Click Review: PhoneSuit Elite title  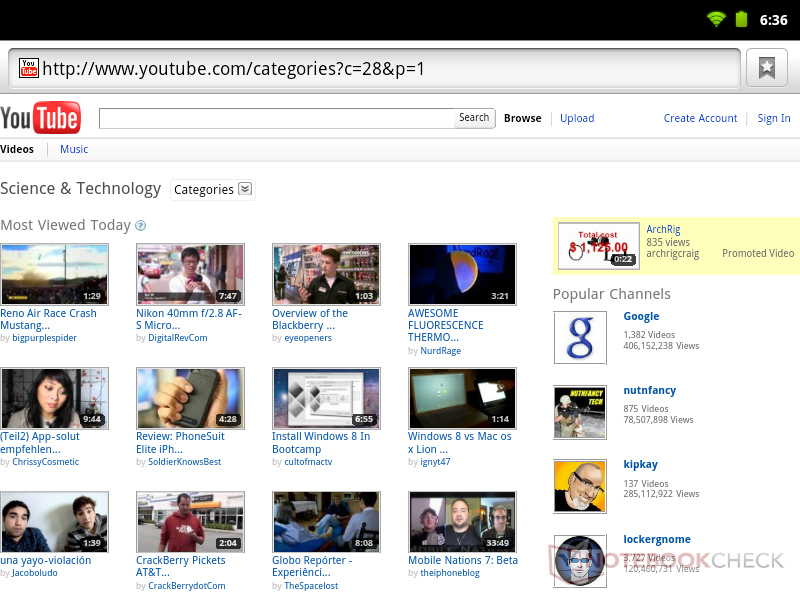180,443
